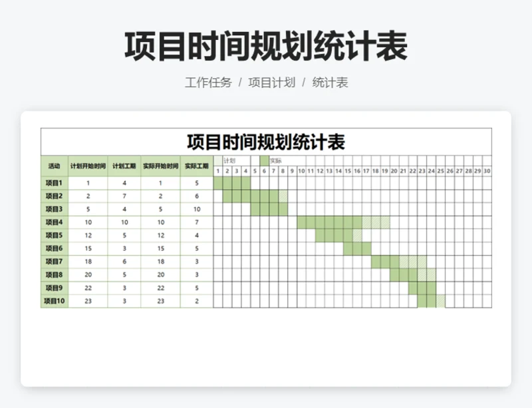Image resolution: width=532 pixels, height=408 pixels.
Task: Select the 计划开始时间 column header
Action: pos(88,166)
